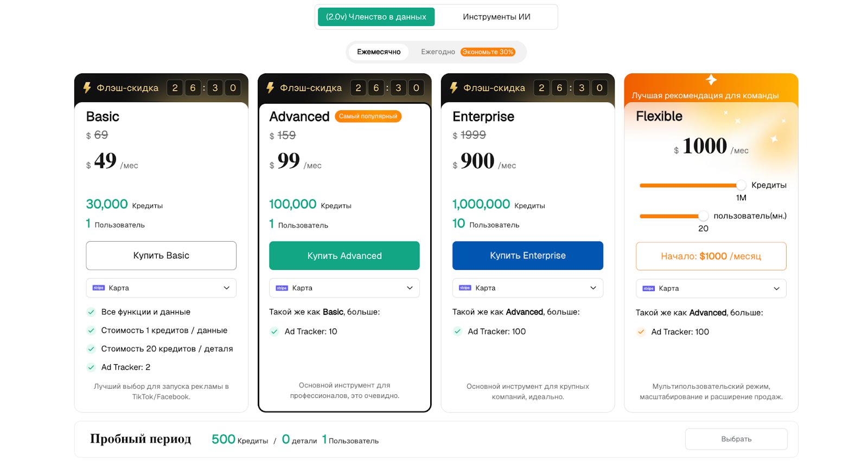
Task: Switch billing to Ежегодно
Action: tap(438, 52)
